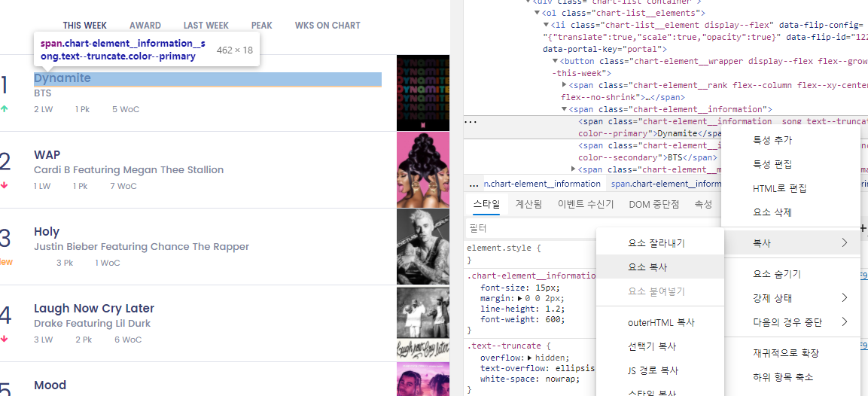Switch to the 계산됨 tab
Screen dimensions: 868x396
tap(528, 204)
